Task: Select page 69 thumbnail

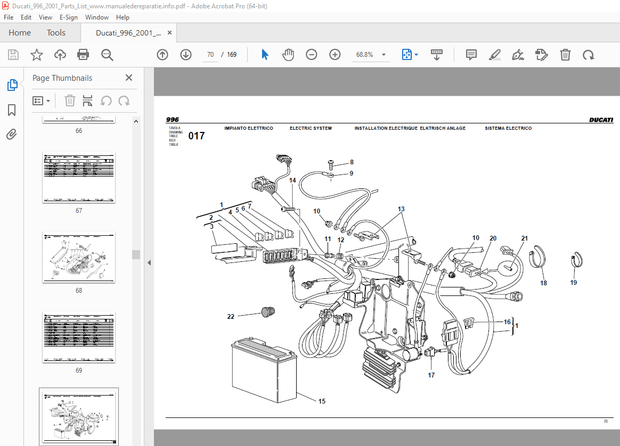Action: (x=79, y=338)
